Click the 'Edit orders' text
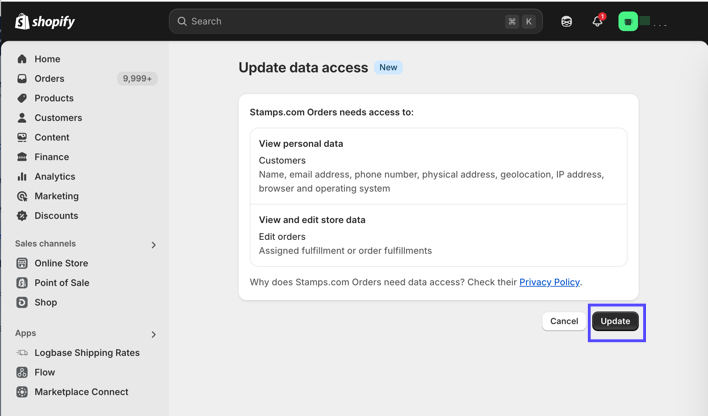This screenshot has width=708, height=416. (x=282, y=237)
